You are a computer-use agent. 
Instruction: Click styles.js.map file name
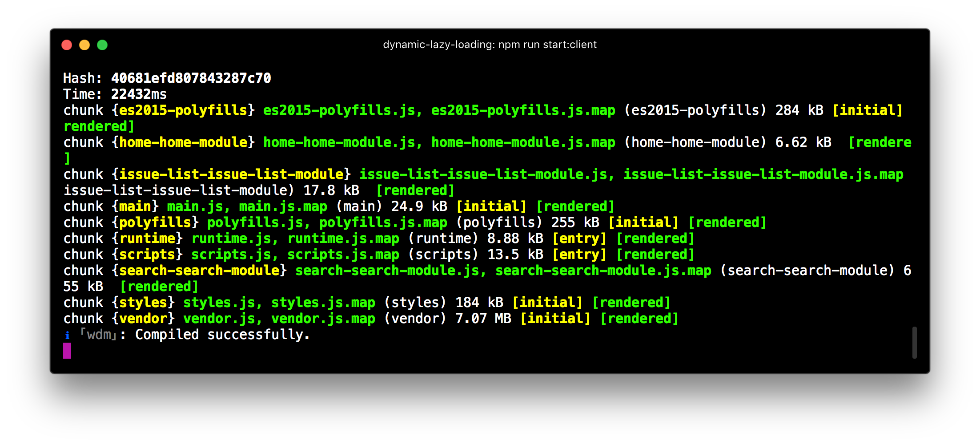(323, 303)
